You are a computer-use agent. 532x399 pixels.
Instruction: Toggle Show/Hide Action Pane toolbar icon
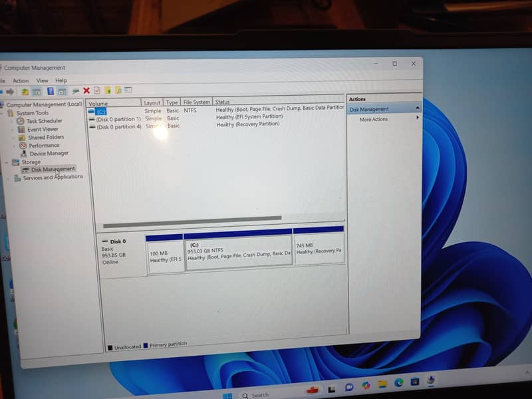click(x=62, y=91)
